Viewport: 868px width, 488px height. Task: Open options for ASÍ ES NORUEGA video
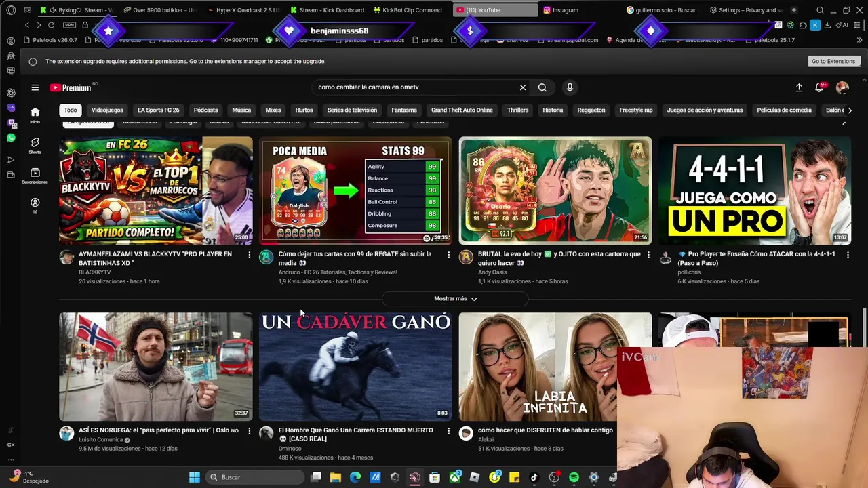click(x=249, y=430)
